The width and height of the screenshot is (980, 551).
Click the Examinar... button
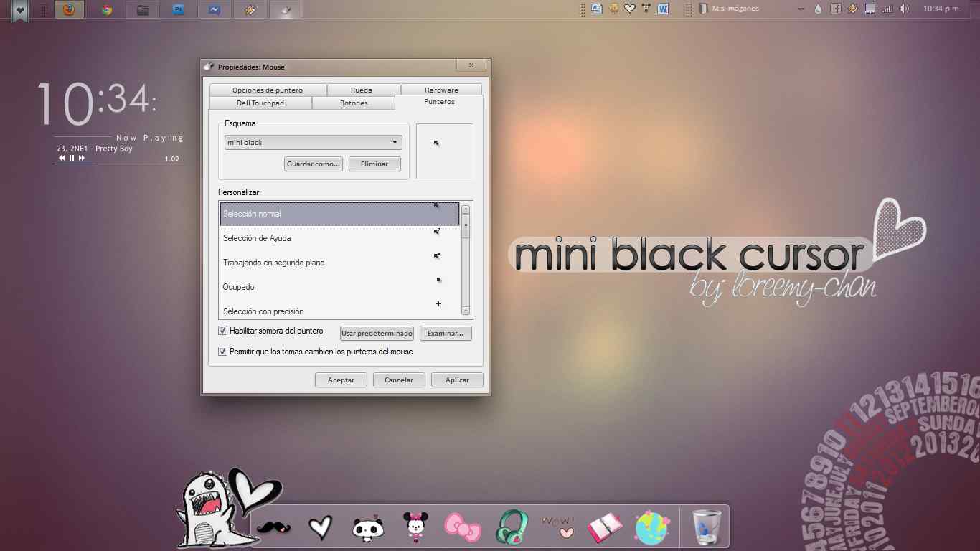point(446,333)
